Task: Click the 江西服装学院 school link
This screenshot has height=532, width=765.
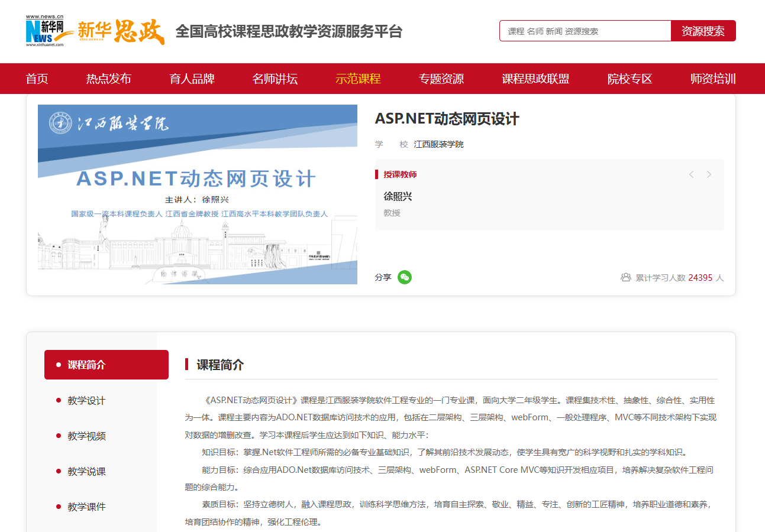Action: [438, 144]
